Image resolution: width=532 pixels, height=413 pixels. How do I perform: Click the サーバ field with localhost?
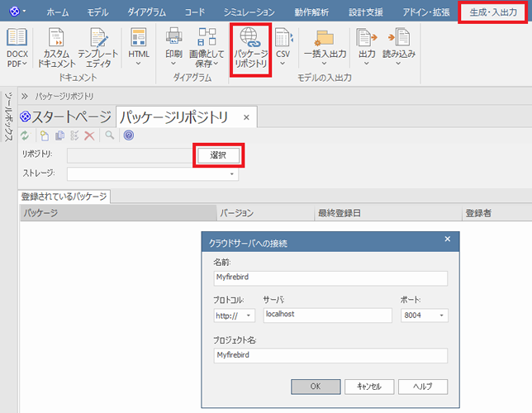328,316
